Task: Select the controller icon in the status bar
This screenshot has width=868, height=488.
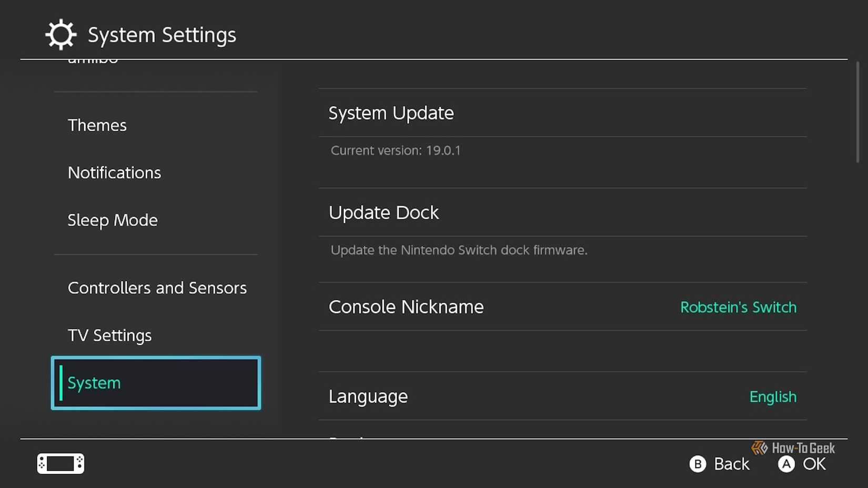Action: pos(59,463)
